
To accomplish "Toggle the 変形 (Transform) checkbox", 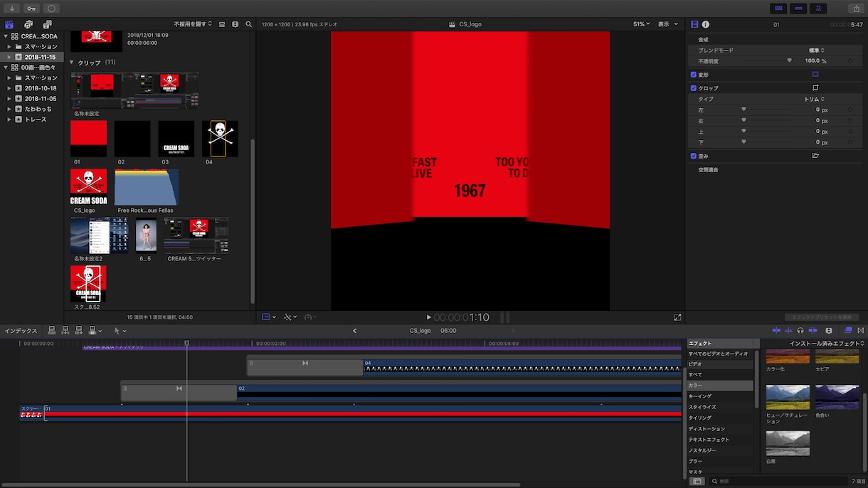I will [694, 75].
